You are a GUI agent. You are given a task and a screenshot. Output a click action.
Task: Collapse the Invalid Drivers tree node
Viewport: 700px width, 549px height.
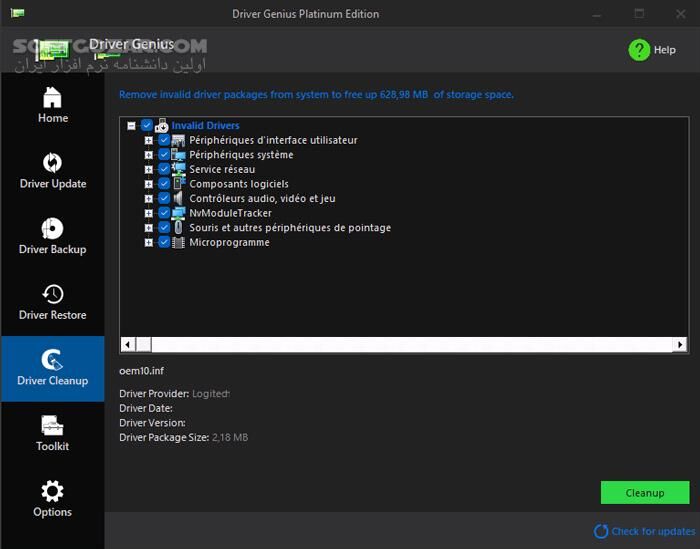tap(131, 126)
